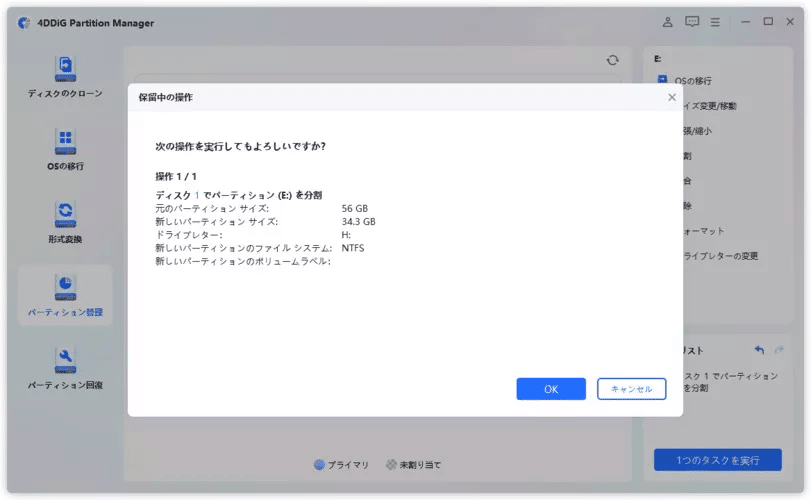Select サイズ変更/移動 option in right panel

[x=710, y=106]
